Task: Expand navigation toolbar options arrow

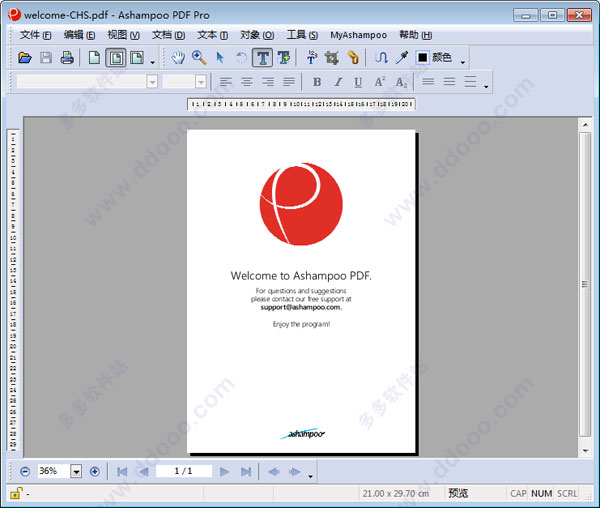Action: coord(310,476)
